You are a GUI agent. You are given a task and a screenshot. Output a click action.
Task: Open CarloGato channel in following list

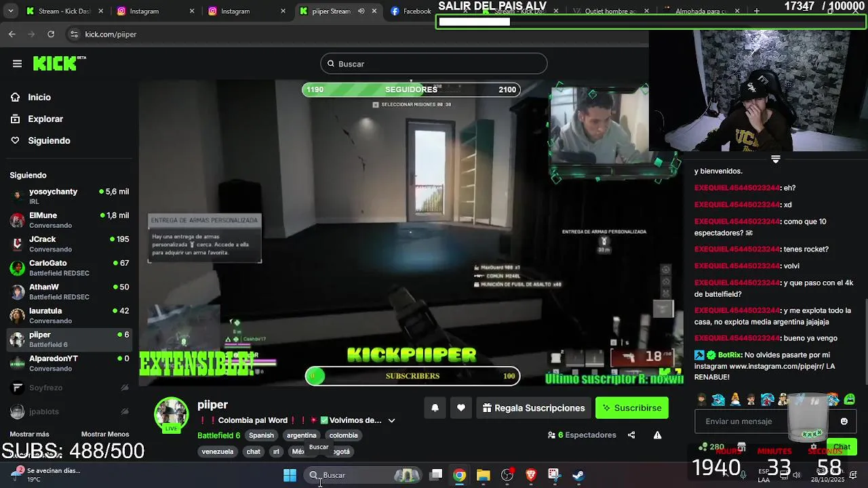(x=69, y=267)
